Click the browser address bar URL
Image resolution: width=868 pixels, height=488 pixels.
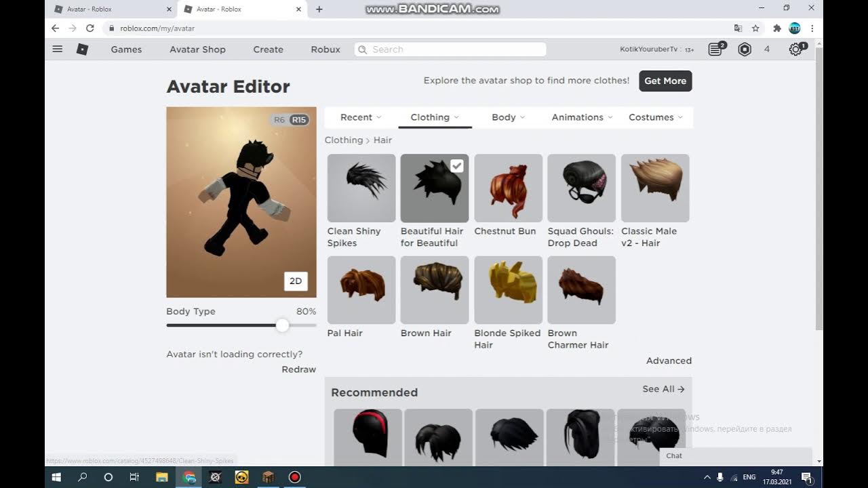pos(157,28)
